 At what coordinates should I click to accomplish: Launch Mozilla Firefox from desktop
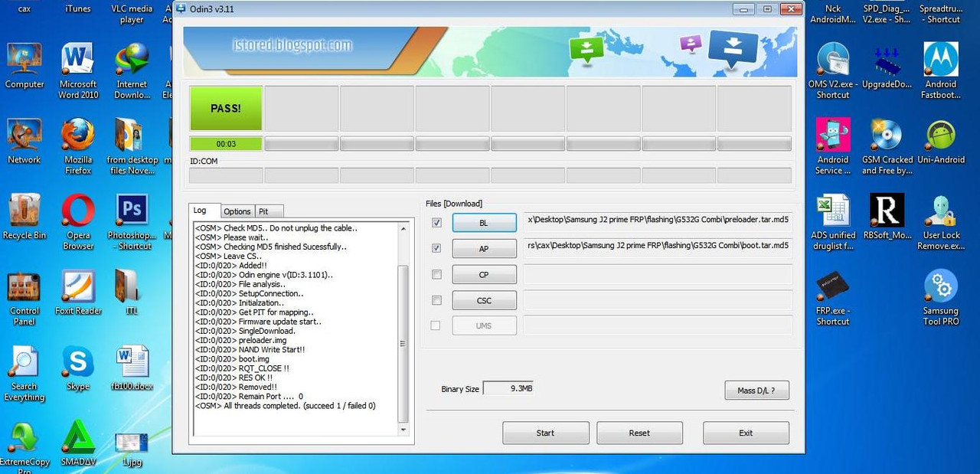point(78,145)
